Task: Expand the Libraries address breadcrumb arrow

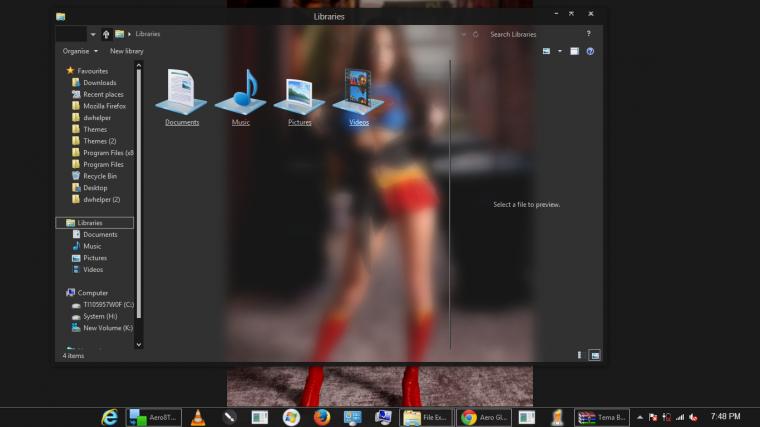Action: 129,34
